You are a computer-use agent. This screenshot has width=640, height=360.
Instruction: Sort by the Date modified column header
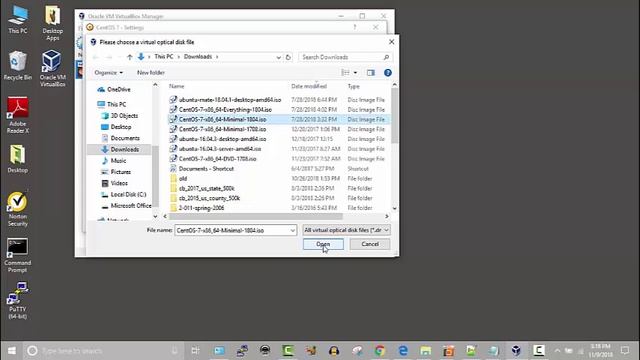(x=309, y=86)
